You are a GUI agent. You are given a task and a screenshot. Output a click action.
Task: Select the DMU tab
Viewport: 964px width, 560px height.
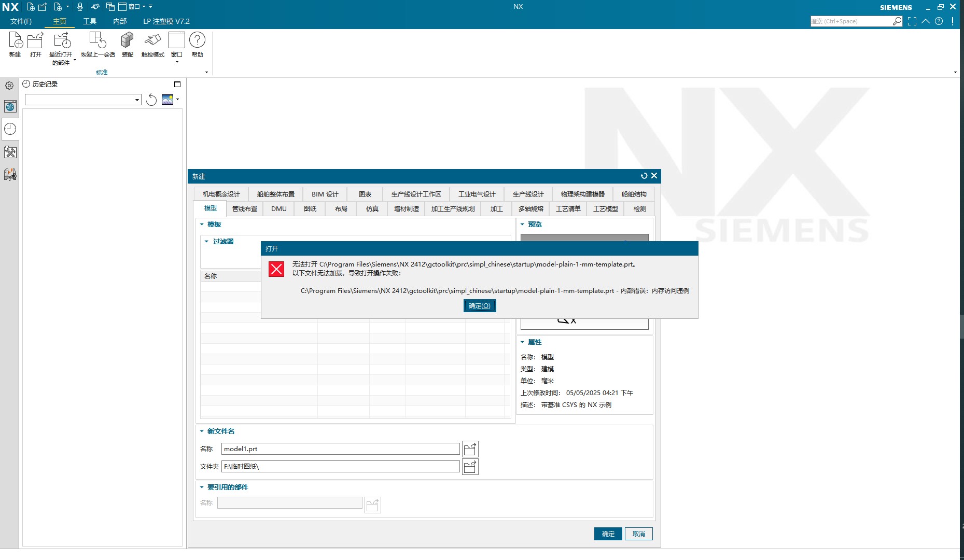click(x=279, y=208)
